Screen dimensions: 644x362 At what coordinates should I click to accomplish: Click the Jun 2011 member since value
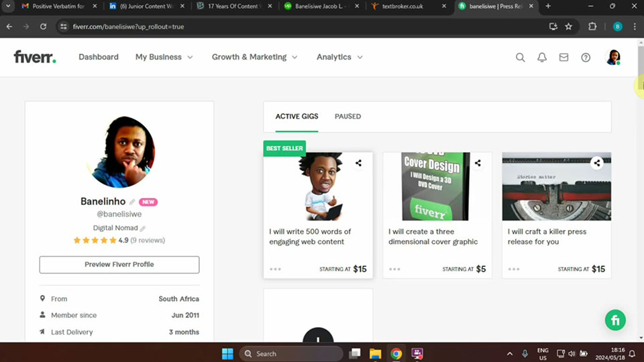185,315
